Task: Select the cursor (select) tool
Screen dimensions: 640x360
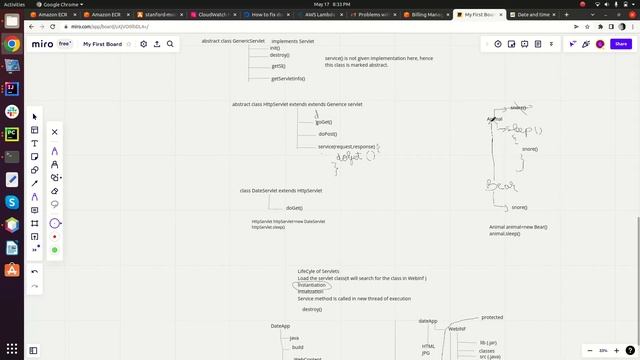Action: [35, 117]
